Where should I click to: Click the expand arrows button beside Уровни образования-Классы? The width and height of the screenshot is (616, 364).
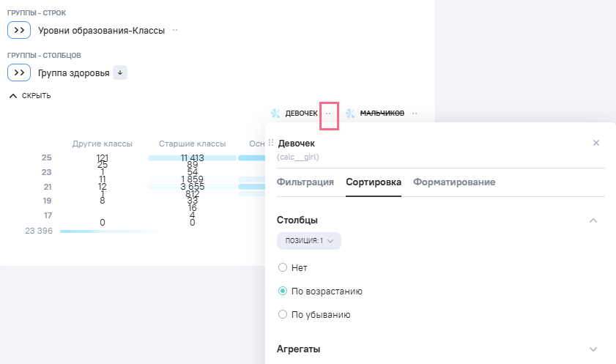(x=19, y=30)
